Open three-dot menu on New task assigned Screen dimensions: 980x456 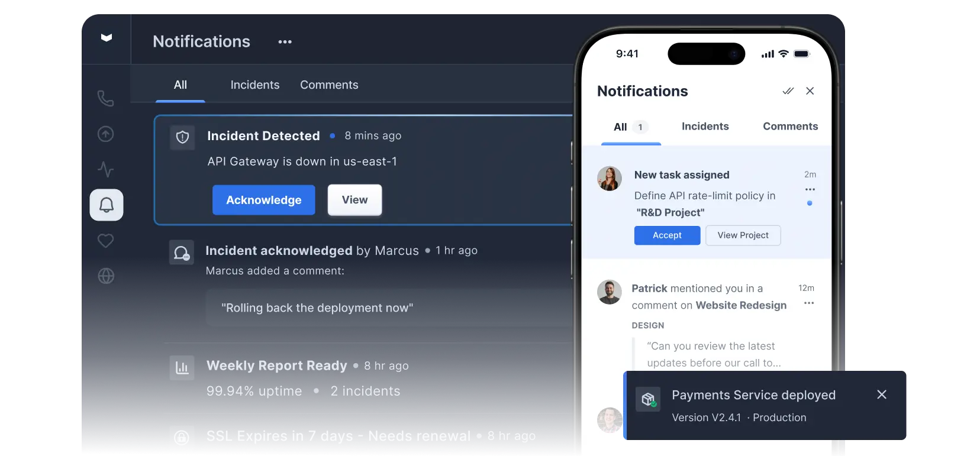tap(810, 189)
